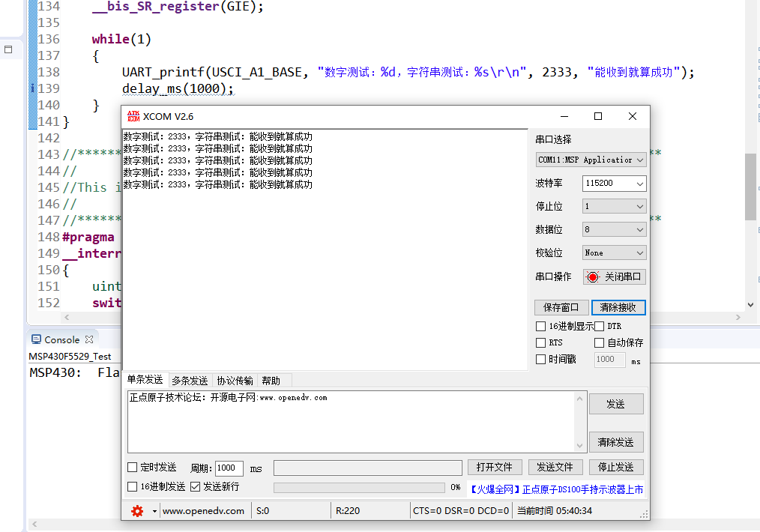Click info marker on line 139
Viewport: 760px width, 532px height.
coord(32,88)
